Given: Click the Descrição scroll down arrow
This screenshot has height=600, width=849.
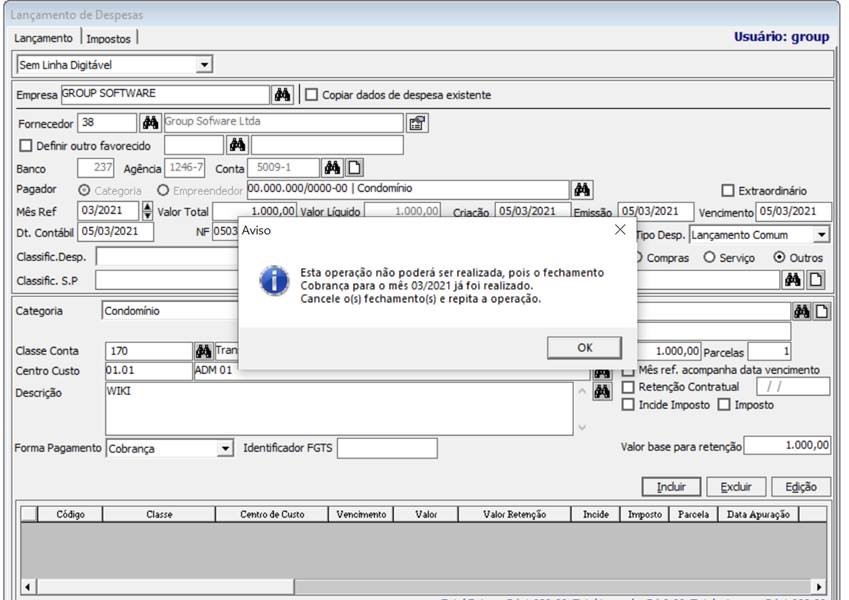Looking at the screenshot, I should 582,428.
